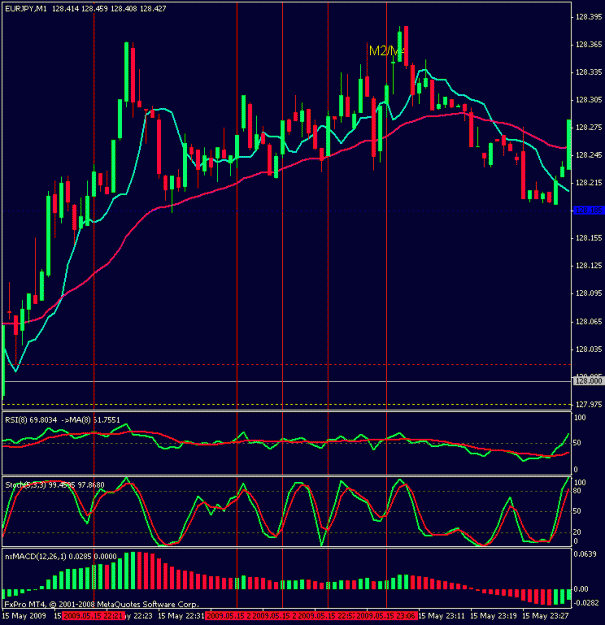Click the 128.305 price scale label
Image resolution: width=605 pixels, height=625 pixels.
pyautogui.click(x=588, y=100)
